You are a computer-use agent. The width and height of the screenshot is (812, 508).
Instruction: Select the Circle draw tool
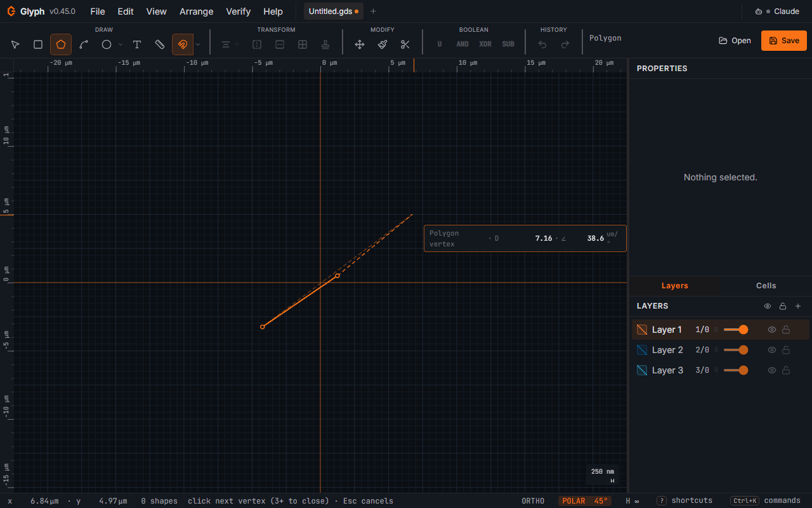tap(107, 44)
